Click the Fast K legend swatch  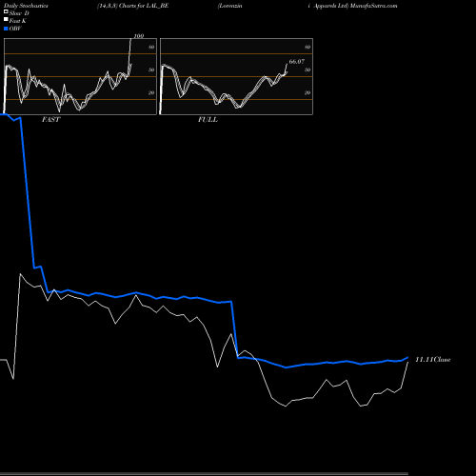[x=6, y=19]
